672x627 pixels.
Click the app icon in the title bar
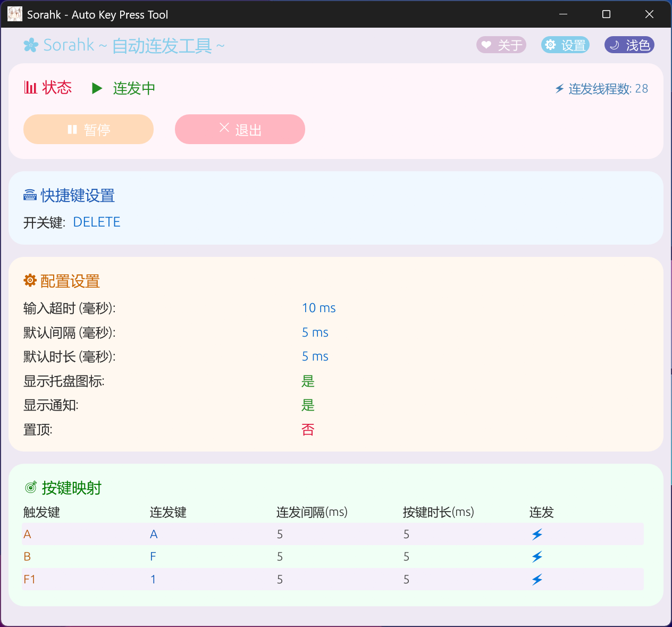15,14
